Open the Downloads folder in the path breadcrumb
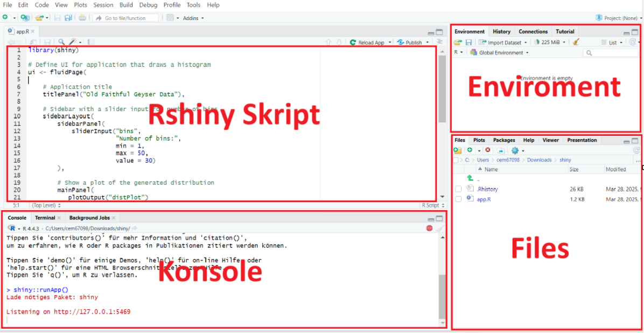Screen dimensions: 644x333 click(539, 159)
